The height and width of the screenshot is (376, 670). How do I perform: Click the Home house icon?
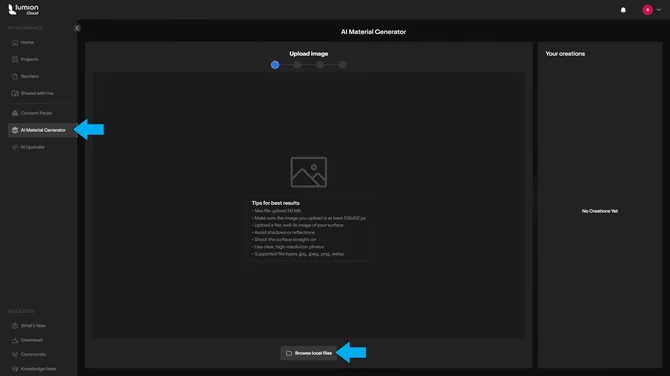(x=15, y=42)
